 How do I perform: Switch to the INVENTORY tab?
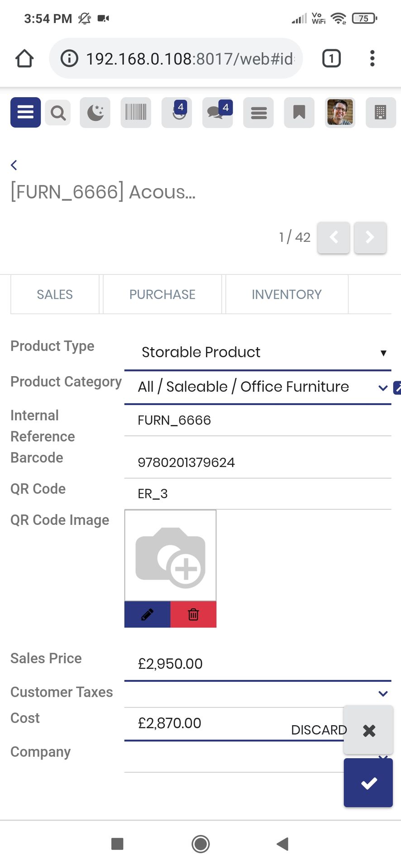[287, 294]
